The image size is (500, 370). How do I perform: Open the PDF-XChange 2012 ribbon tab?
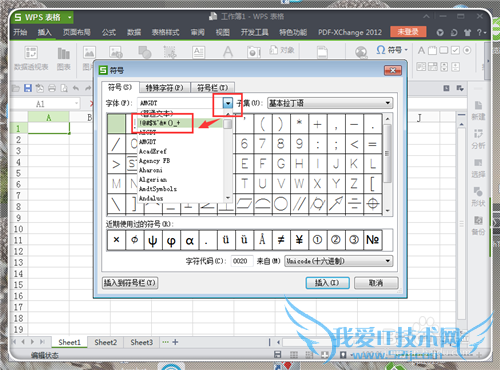point(350,32)
